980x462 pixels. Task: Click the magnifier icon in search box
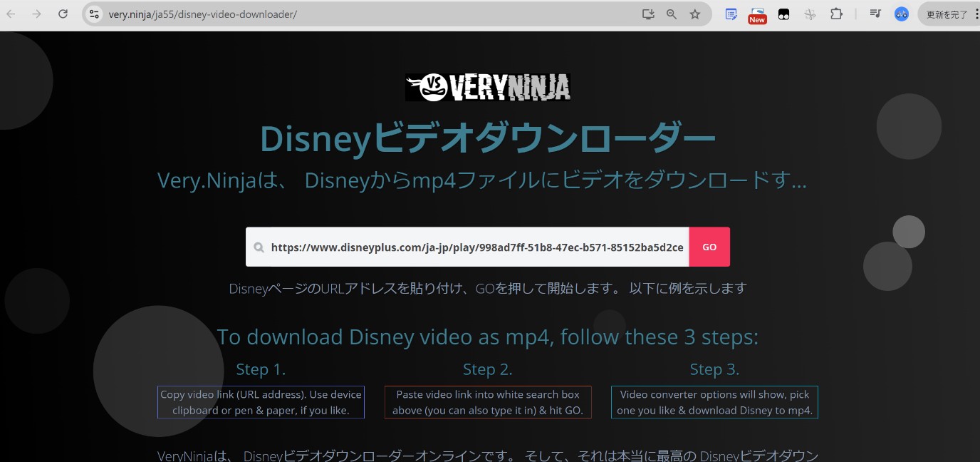[x=259, y=247]
